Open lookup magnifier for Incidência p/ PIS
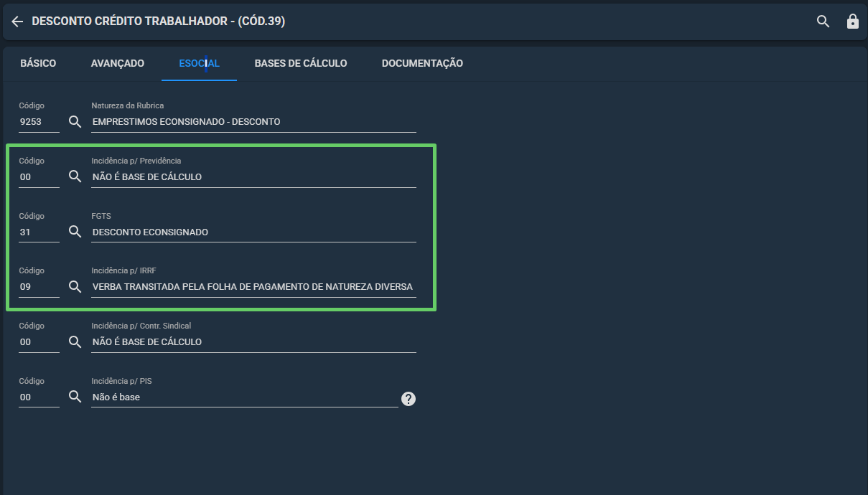 click(75, 397)
